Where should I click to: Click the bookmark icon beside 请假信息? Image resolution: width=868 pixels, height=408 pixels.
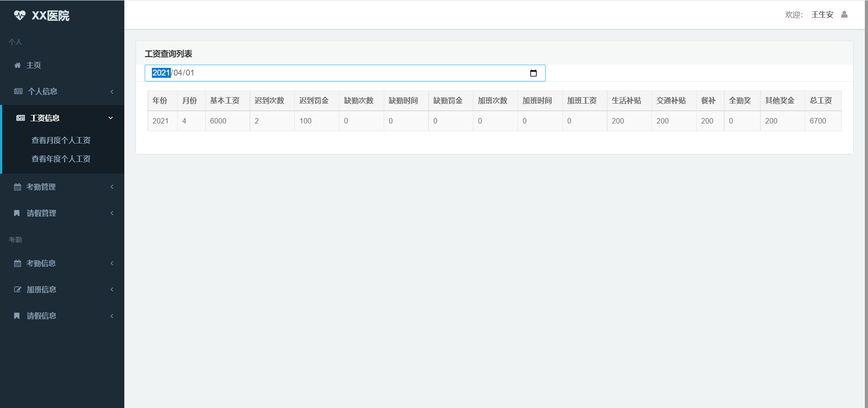pos(17,316)
